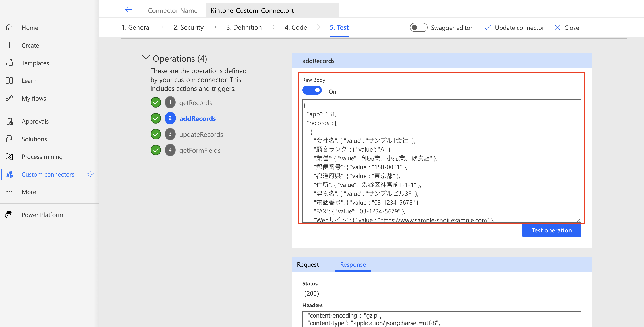Viewport: 644px width, 327px height.
Task: Open the hamburger navigation menu
Action: (x=9, y=9)
